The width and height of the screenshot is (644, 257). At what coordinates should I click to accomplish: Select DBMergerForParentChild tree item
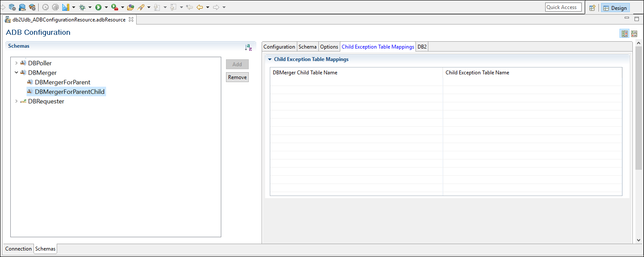70,92
